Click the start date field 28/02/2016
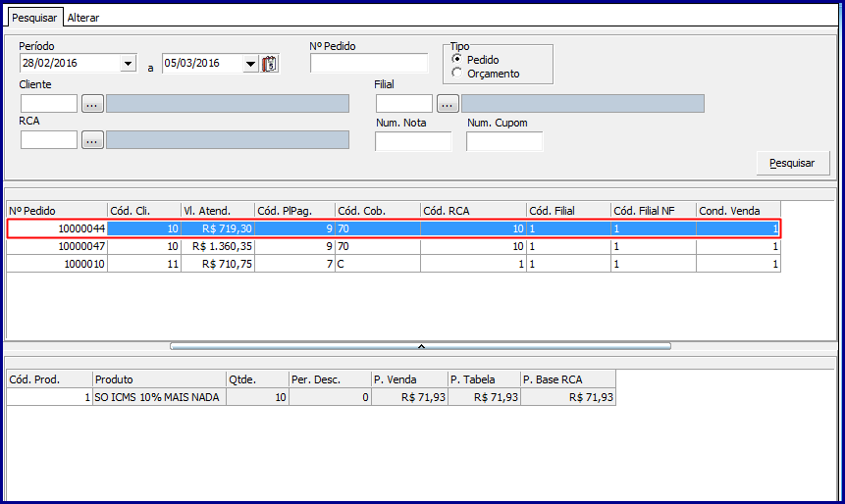Screen dimensions: 845x504 pyautogui.click(x=70, y=63)
